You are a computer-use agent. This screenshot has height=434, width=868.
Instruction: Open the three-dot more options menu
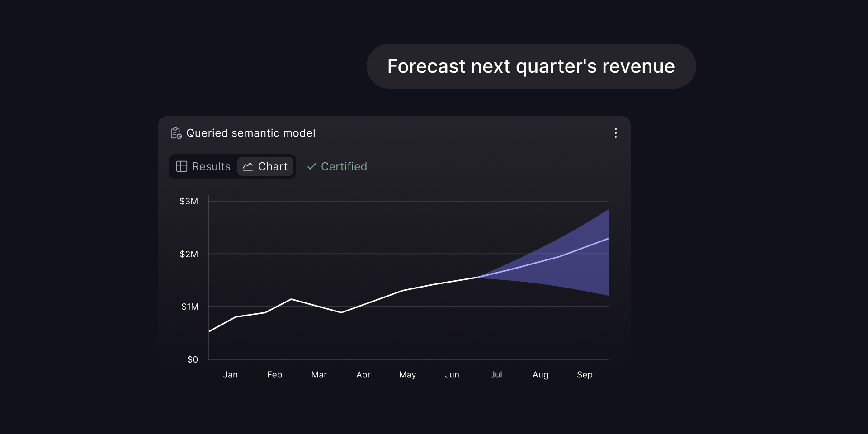point(615,133)
